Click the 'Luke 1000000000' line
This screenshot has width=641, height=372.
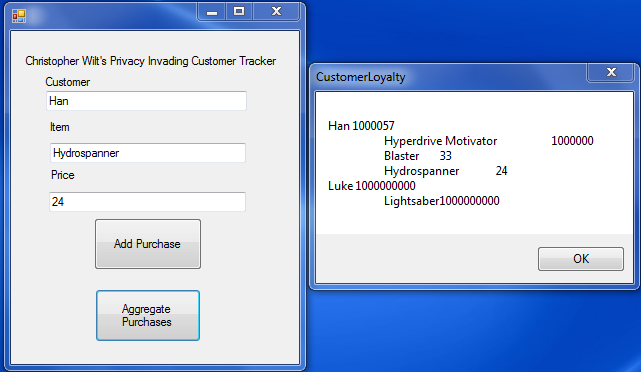coord(372,186)
